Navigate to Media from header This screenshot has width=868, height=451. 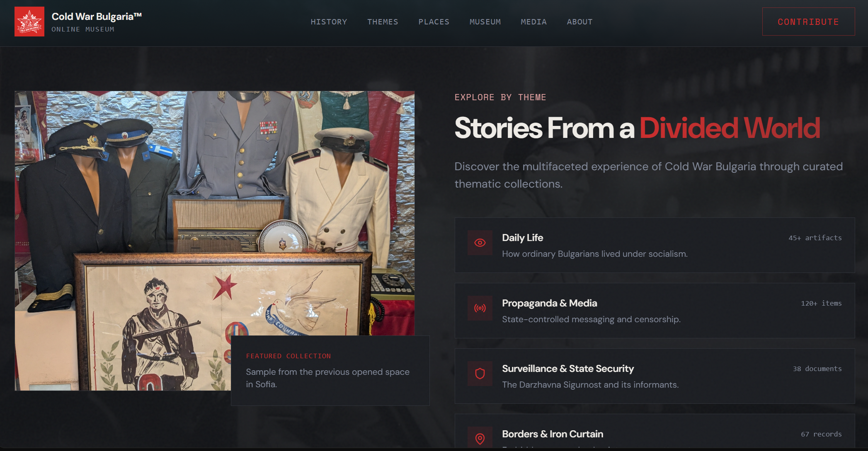coord(533,22)
